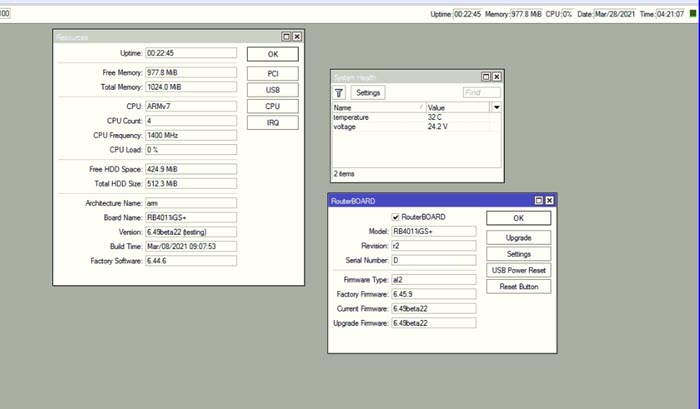This screenshot has height=409, width=700.
Task: Toggle the RouterBOARD checkbox
Action: click(x=395, y=217)
